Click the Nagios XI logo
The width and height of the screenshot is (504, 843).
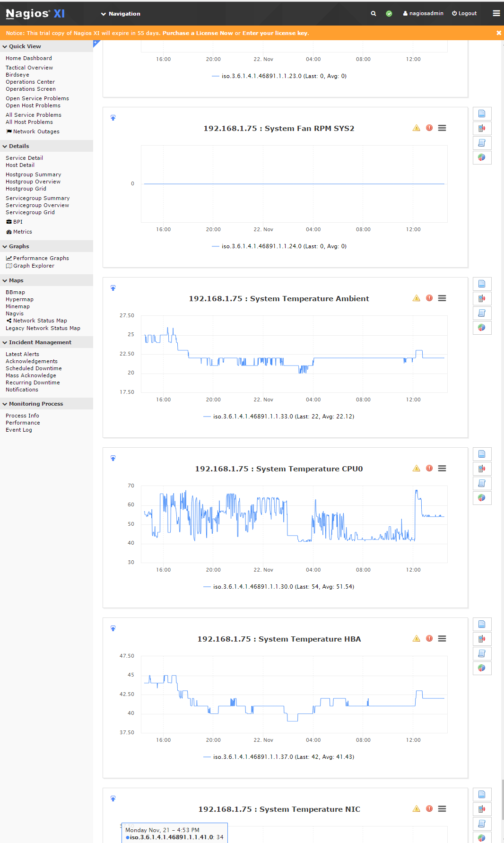pyautogui.click(x=35, y=14)
